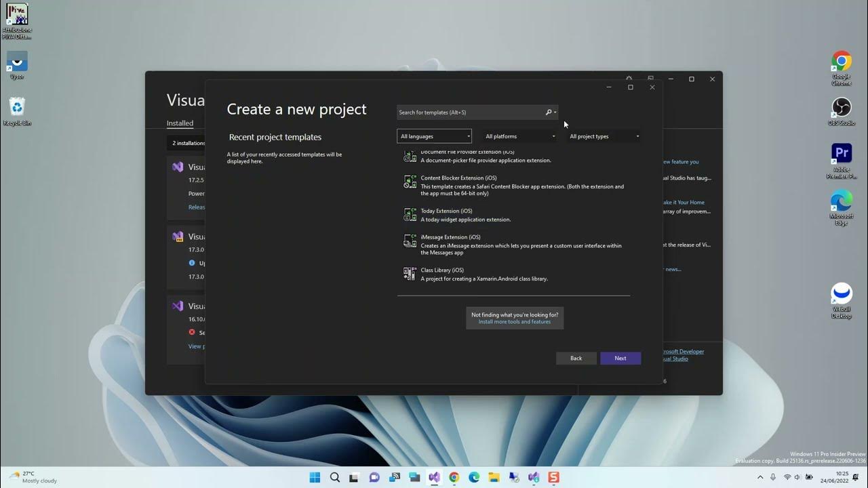Viewport: 868px width, 488px height.
Task: Maximize the Create a new project dialog
Action: (631, 87)
